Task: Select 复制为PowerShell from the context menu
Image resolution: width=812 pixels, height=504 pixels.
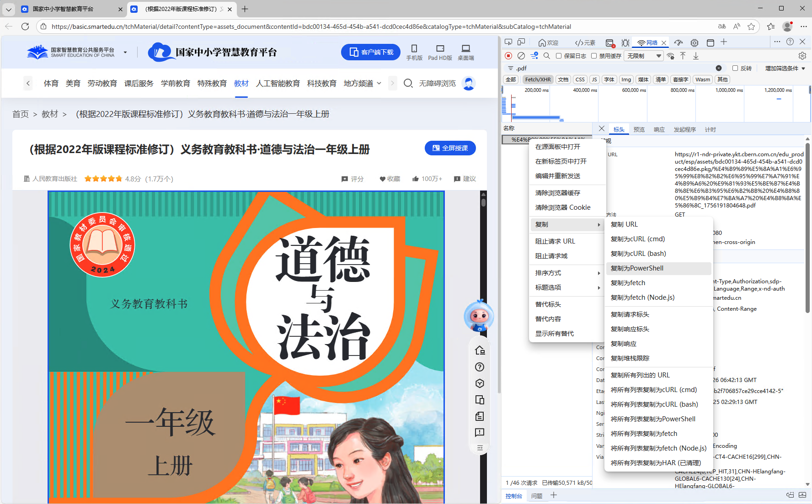Action: click(x=637, y=268)
